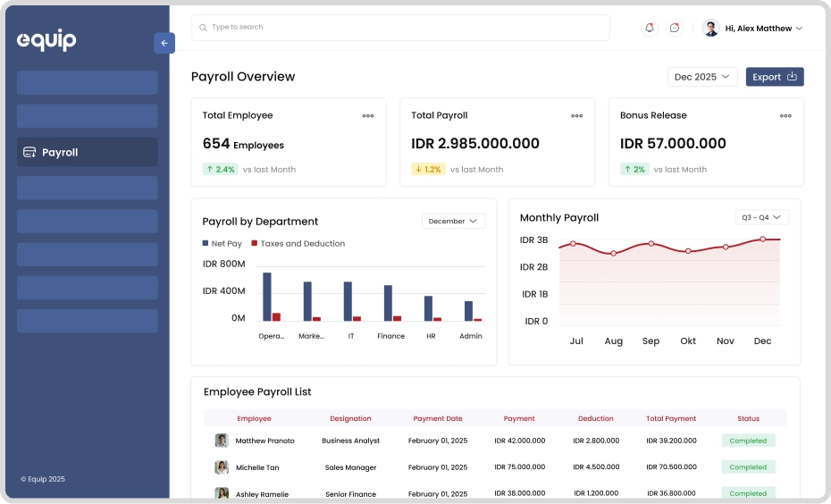Toggle Net Pay legend swatch
Viewport: 831px width, 504px height.
click(206, 243)
